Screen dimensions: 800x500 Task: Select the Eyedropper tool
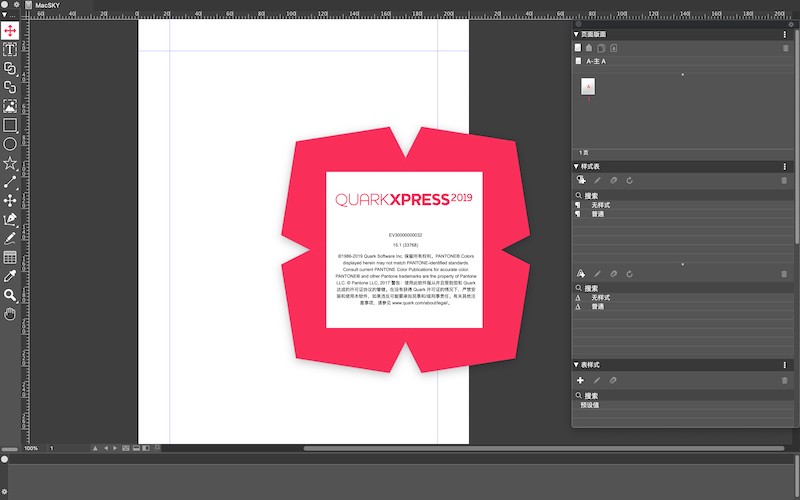10,276
